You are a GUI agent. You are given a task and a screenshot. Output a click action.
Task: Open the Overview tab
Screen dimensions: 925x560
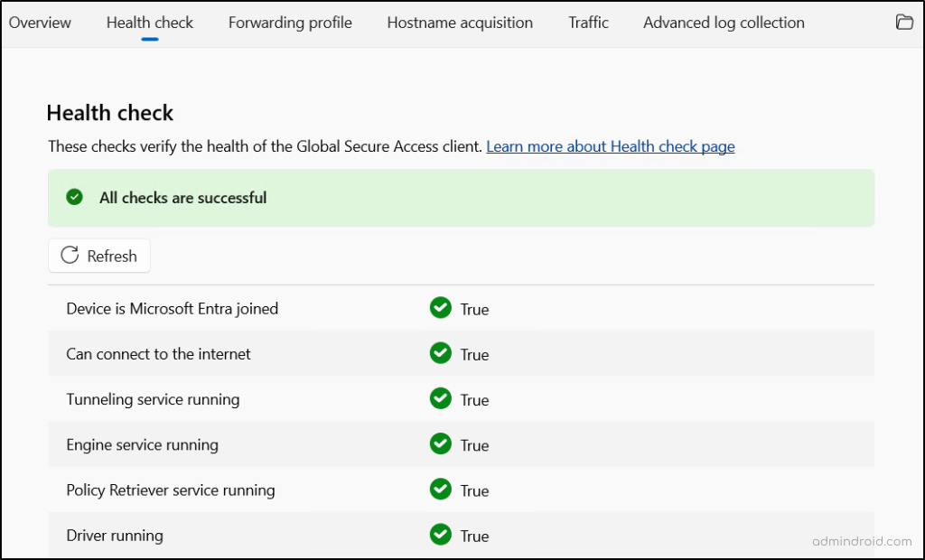tap(40, 23)
